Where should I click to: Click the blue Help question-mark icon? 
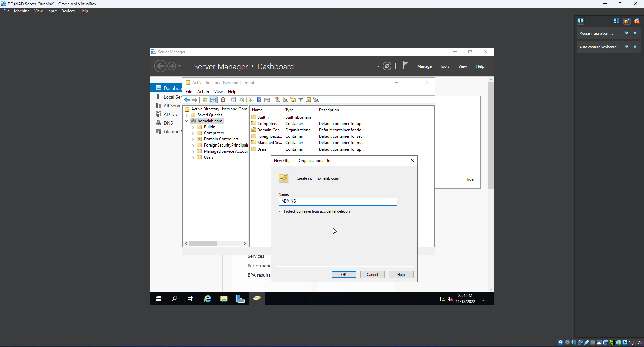coord(259,100)
